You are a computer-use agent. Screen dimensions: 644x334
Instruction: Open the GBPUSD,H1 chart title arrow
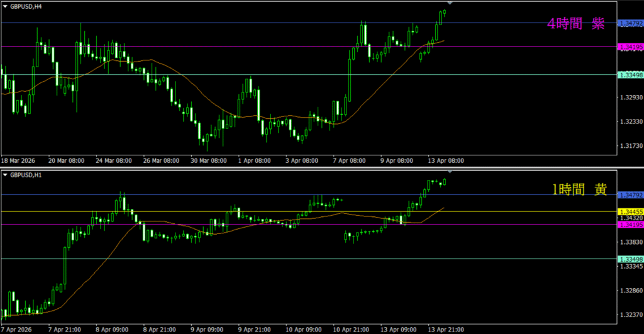pos(5,174)
